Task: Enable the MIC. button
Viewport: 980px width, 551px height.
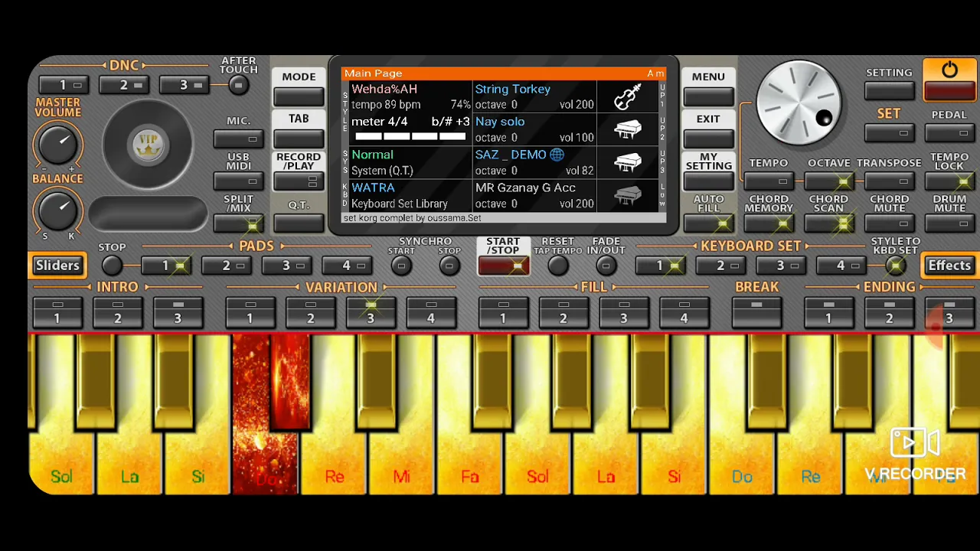Action: coord(238,139)
